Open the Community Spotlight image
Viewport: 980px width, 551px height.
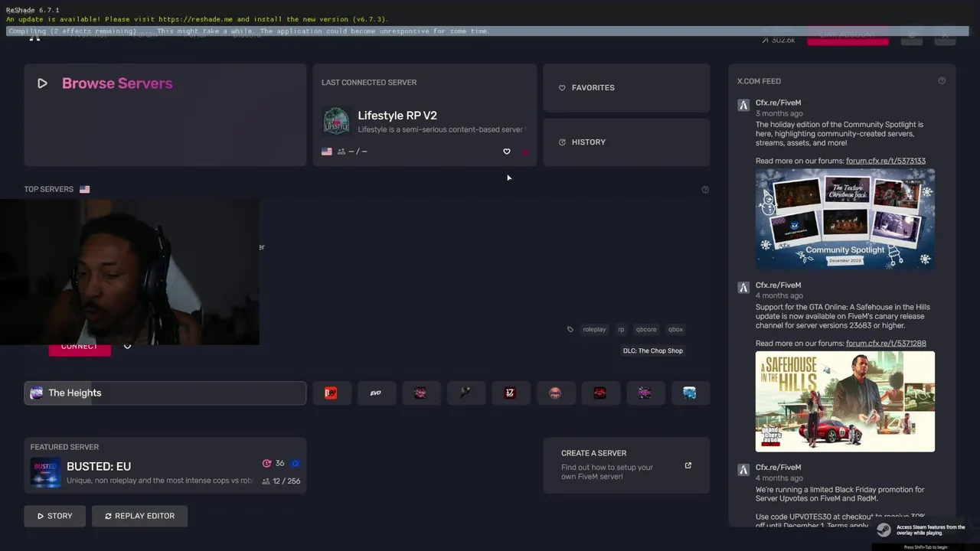(x=845, y=219)
